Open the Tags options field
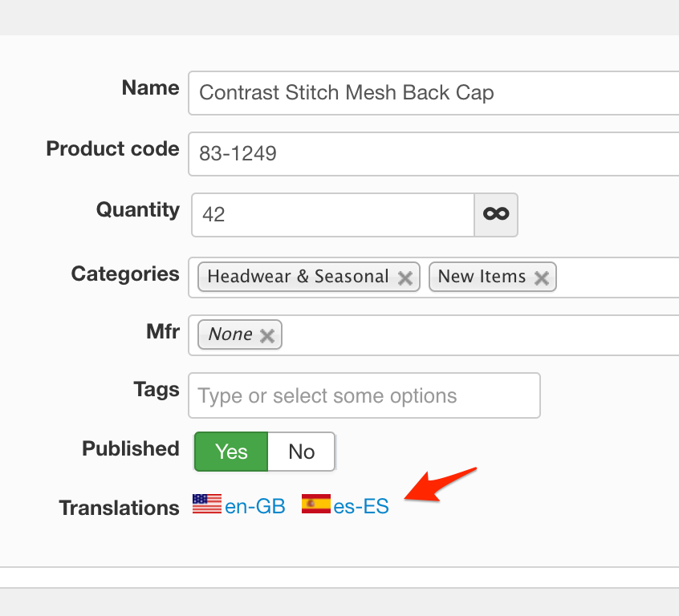The height and width of the screenshot is (616, 679). point(364,395)
